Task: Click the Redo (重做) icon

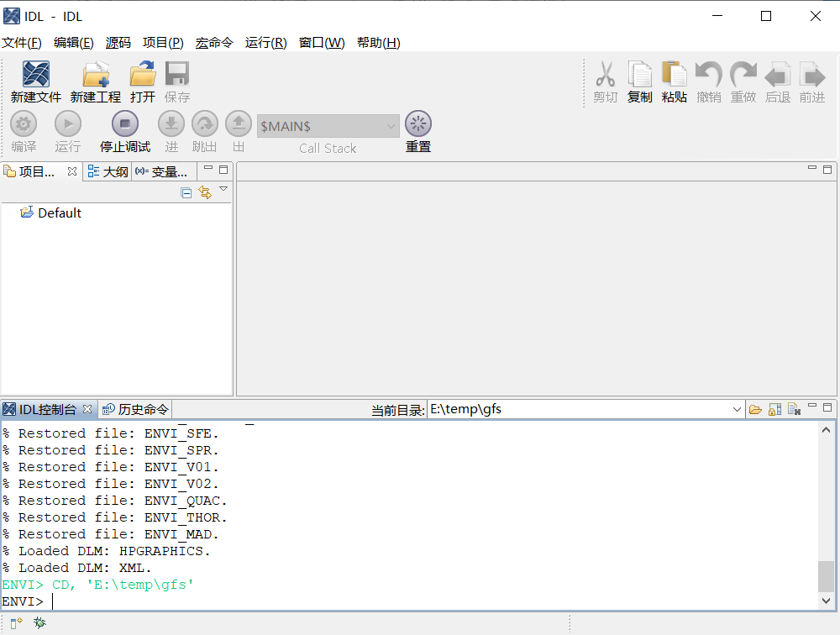Action: pos(743,74)
